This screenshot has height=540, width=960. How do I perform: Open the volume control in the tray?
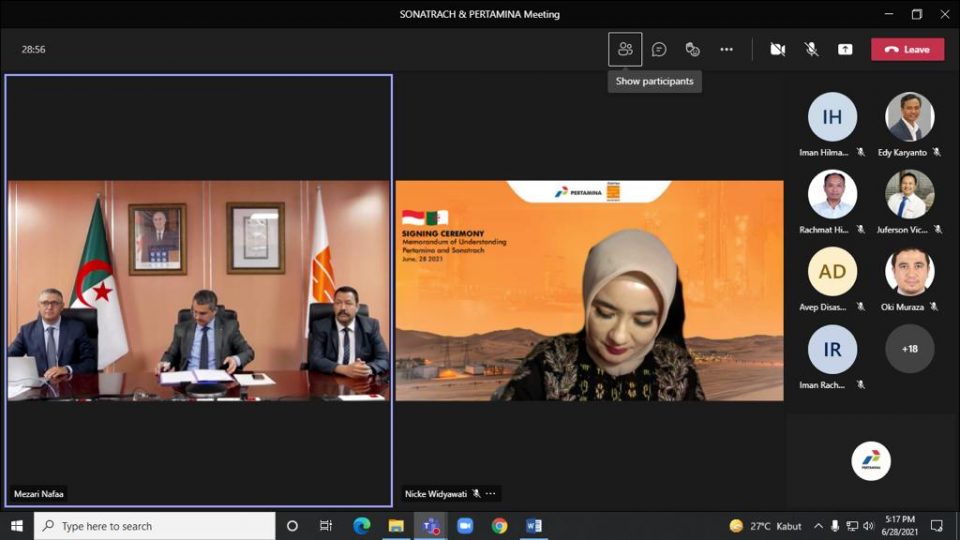tap(868, 526)
